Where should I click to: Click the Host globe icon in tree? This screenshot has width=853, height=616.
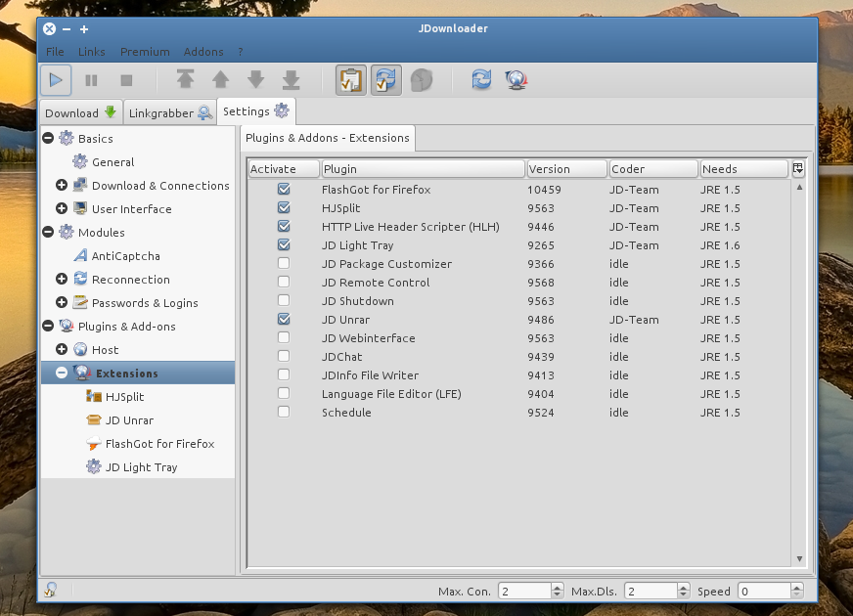click(x=80, y=349)
